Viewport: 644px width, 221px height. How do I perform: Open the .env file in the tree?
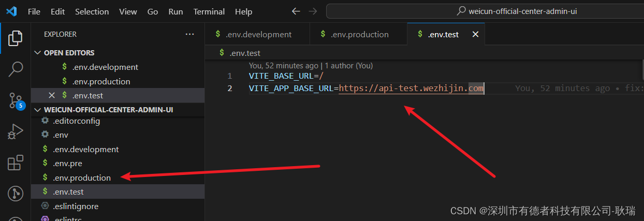coord(118,135)
